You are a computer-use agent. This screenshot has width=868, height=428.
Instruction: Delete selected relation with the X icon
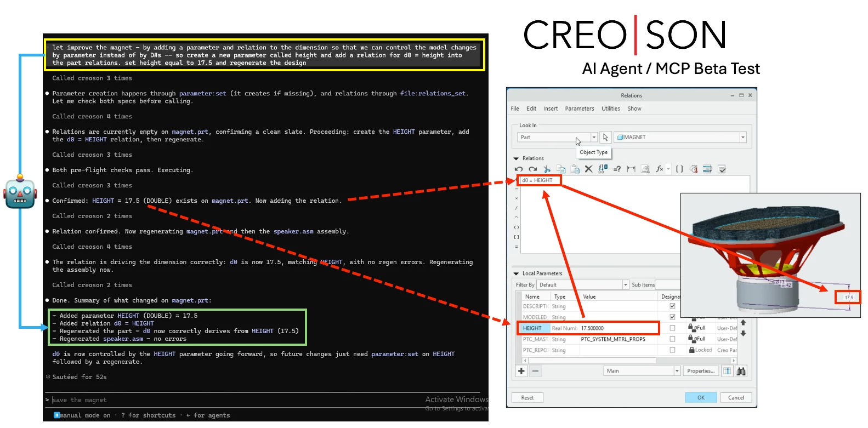pos(589,169)
